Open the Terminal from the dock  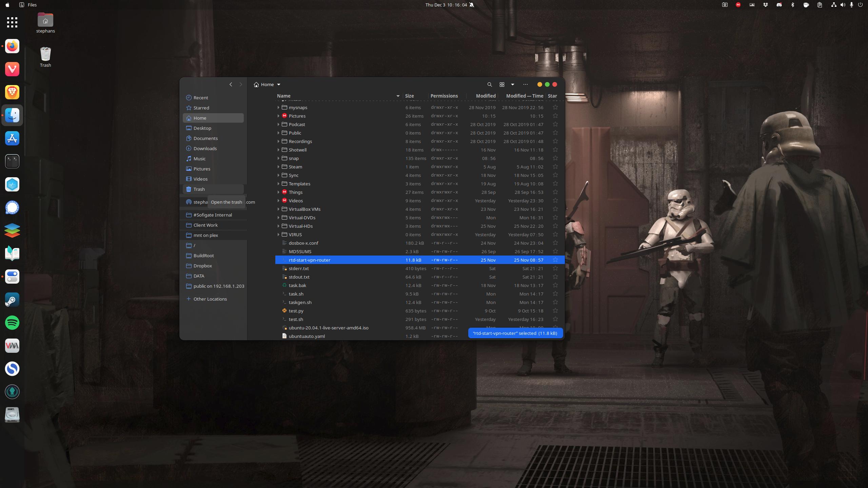pyautogui.click(x=12, y=161)
